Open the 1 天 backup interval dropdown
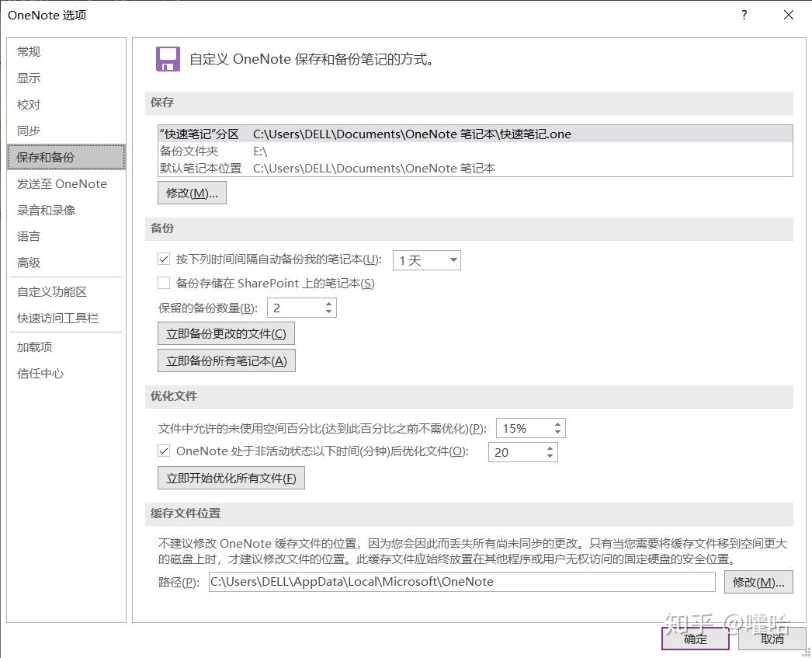 [x=427, y=260]
